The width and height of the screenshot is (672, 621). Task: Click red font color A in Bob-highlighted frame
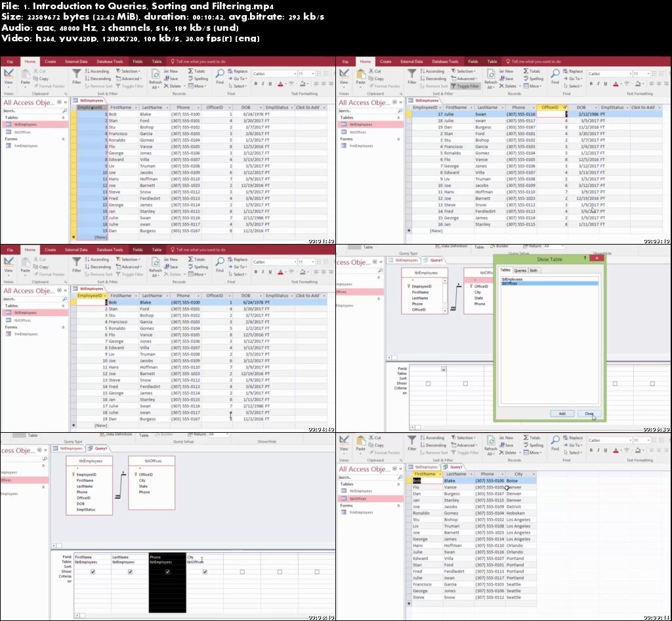[280, 272]
